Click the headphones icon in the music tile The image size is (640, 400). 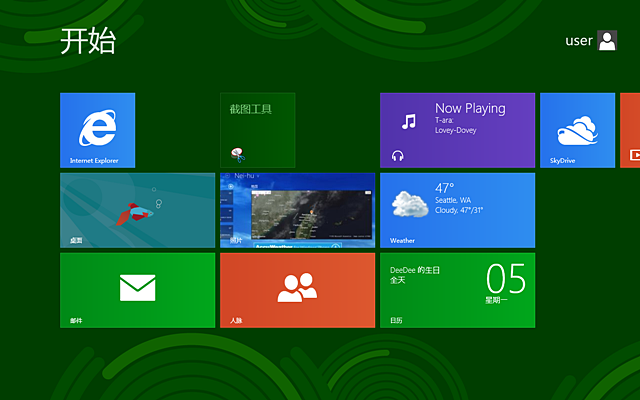[x=398, y=156]
